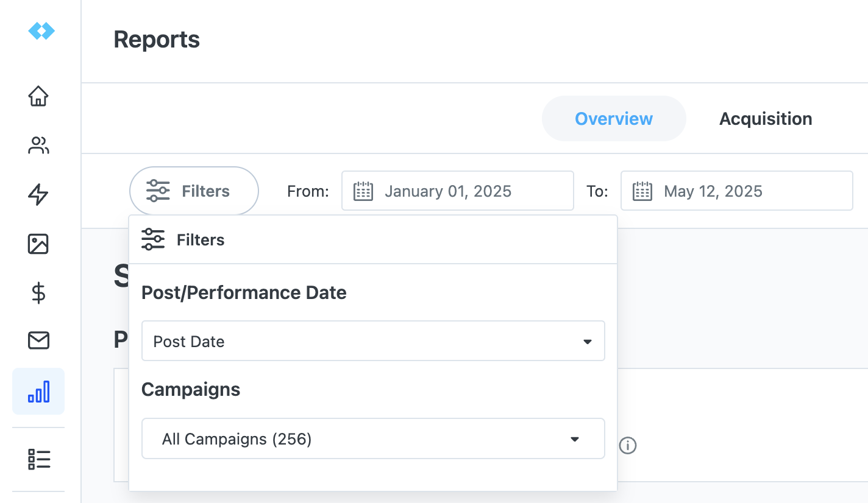Screen dimensions: 868x503
Task: Click the calendar icon in From date field
Action: tap(363, 191)
